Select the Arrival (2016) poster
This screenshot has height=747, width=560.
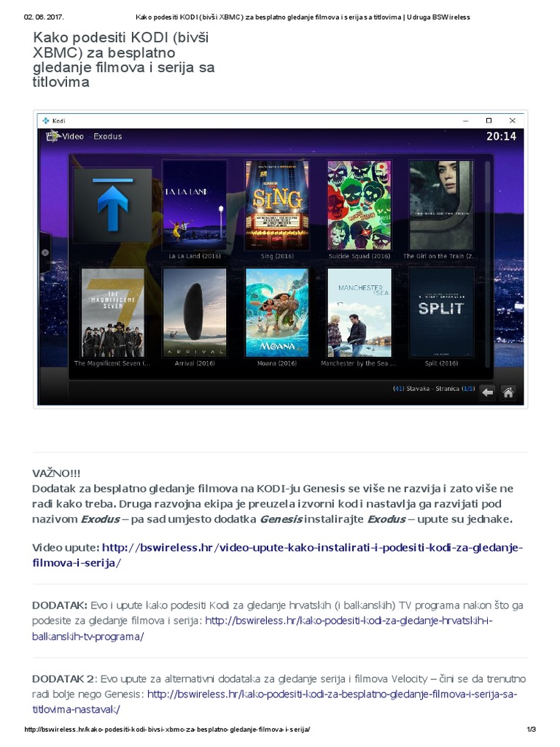point(195,312)
